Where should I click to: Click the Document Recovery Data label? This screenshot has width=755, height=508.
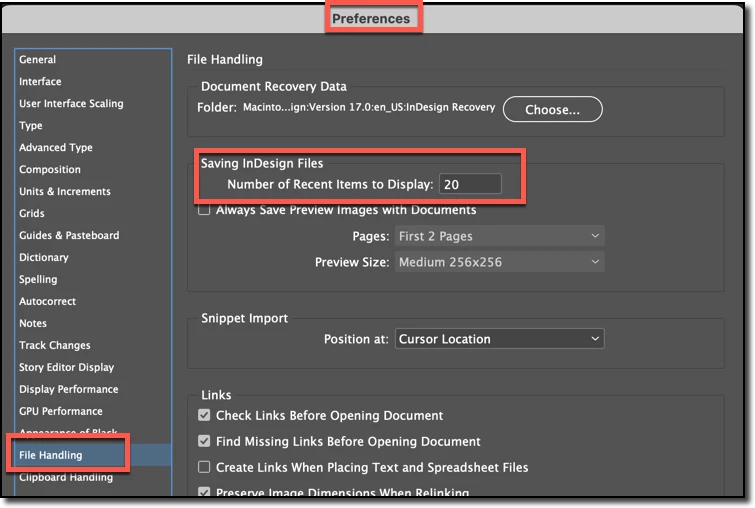coord(273,86)
